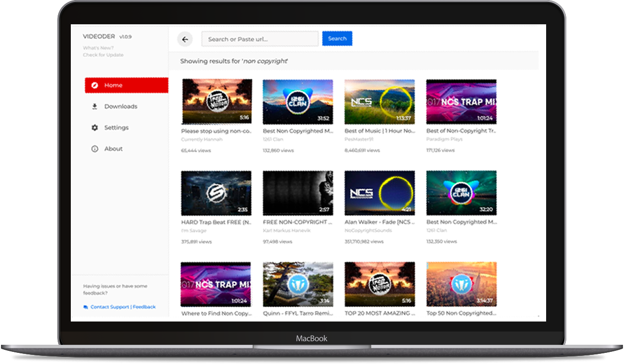Open 'Quinn - FFYL Tarro Remi...' thumbnail
The height and width of the screenshot is (364, 624).
pyautogui.click(x=298, y=284)
